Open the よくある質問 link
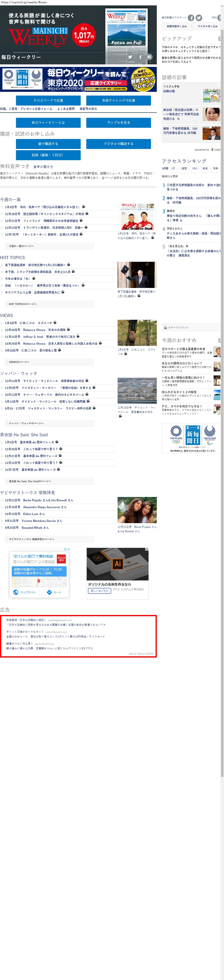The height and width of the screenshot is (980, 224). pyautogui.click(x=66, y=109)
